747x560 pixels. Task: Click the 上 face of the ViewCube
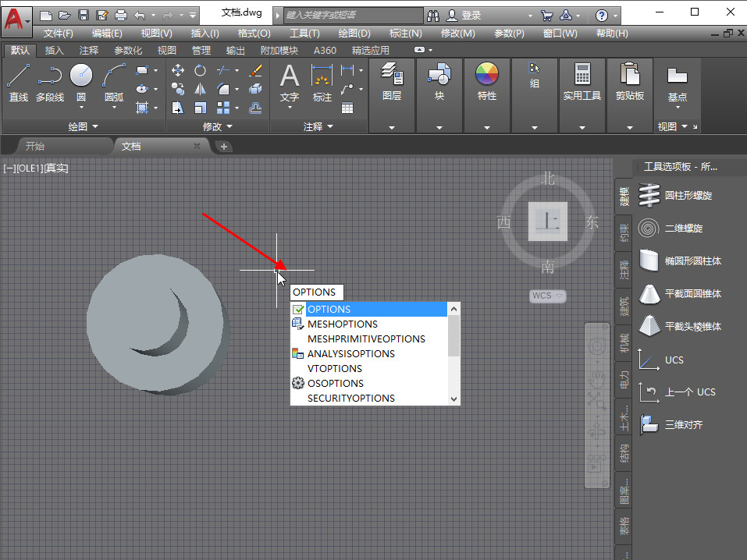(x=548, y=222)
